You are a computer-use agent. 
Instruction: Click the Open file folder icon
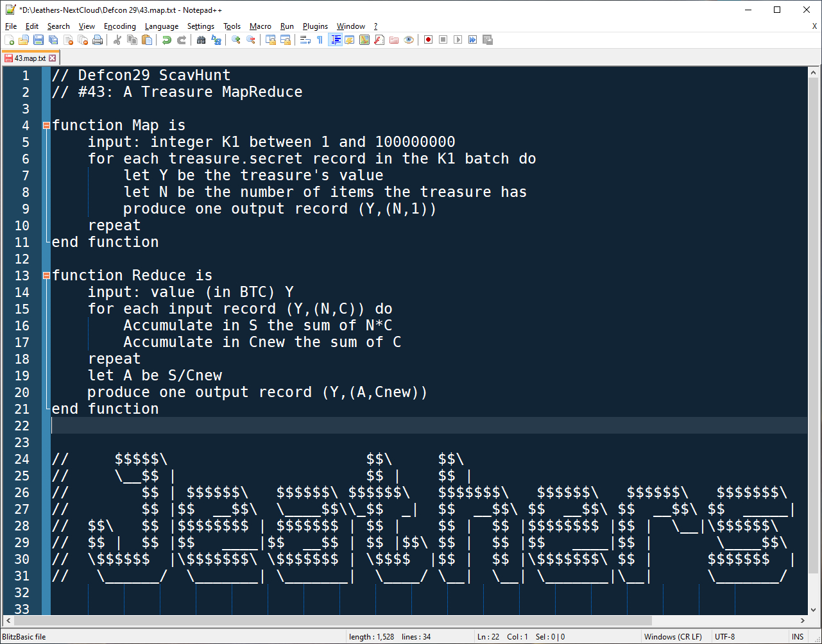click(23, 40)
